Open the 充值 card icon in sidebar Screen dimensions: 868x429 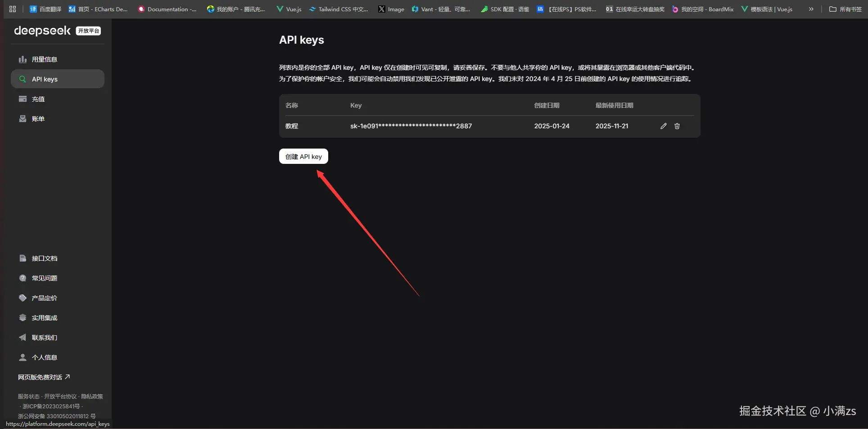(23, 99)
